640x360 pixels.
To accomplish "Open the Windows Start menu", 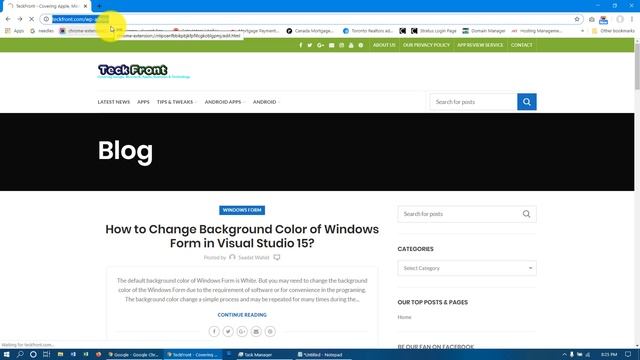I will click(x=7, y=354).
